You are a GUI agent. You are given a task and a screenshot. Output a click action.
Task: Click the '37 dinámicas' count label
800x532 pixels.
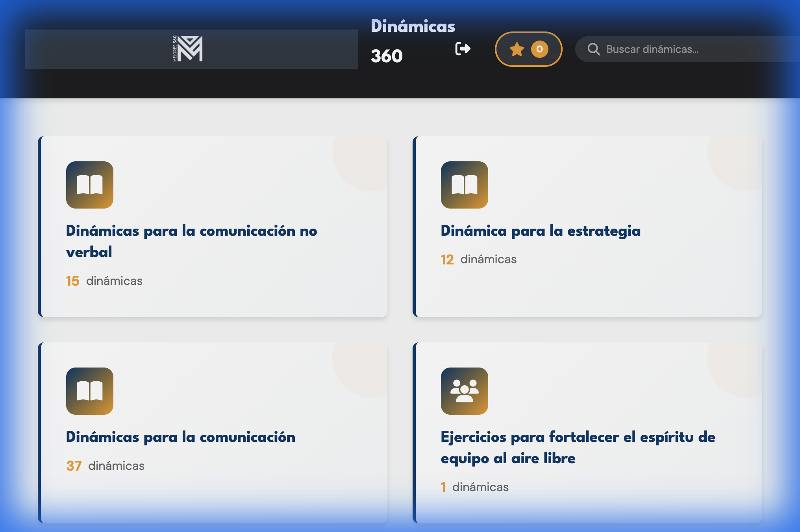coord(105,466)
